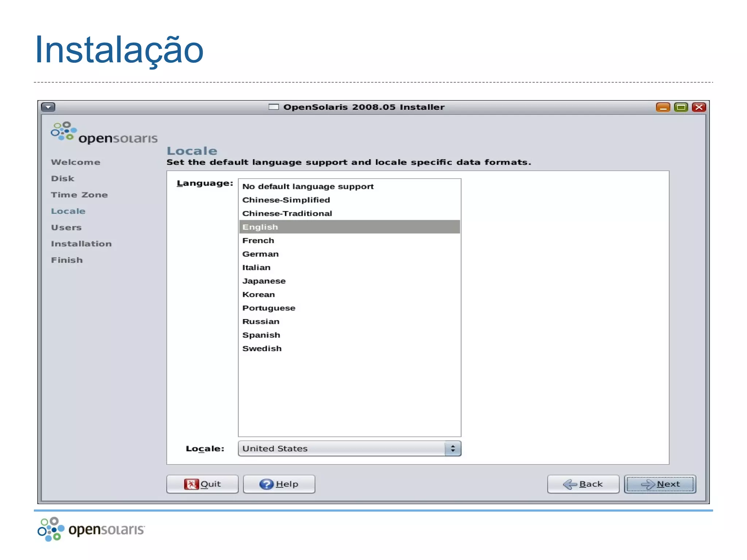
Task: Pick 'Japanese' in the language list
Action: coord(349,281)
